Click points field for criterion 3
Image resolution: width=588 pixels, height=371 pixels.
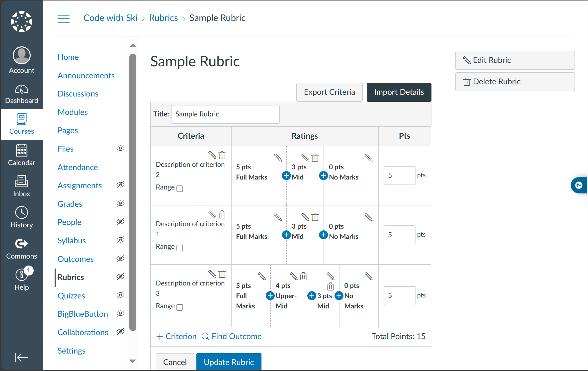point(400,296)
